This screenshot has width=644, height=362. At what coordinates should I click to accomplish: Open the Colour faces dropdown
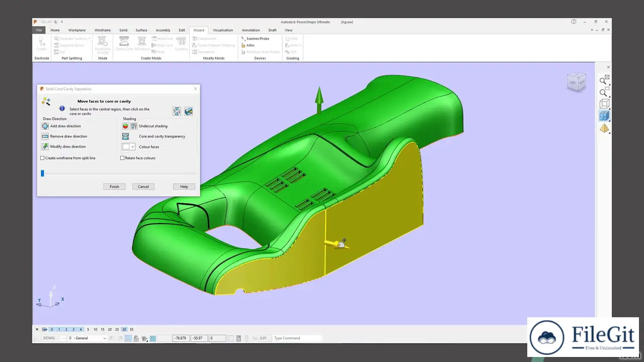click(x=133, y=147)
